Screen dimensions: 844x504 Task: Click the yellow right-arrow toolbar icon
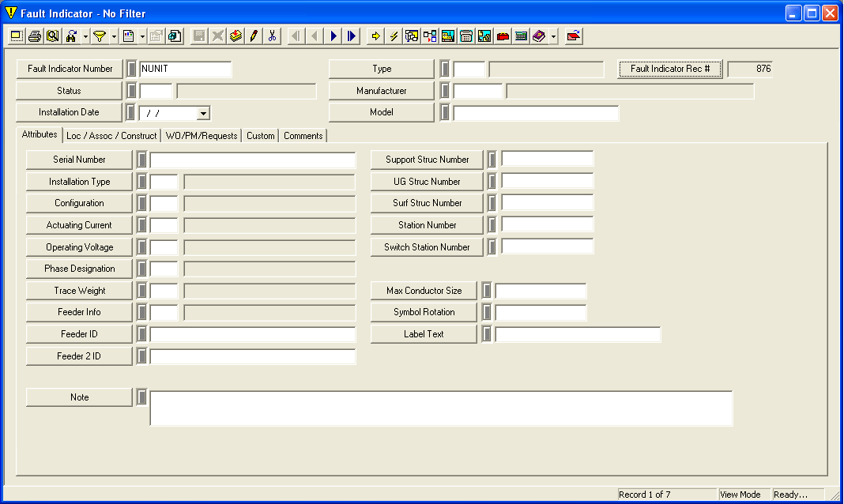tap(375, 36)
